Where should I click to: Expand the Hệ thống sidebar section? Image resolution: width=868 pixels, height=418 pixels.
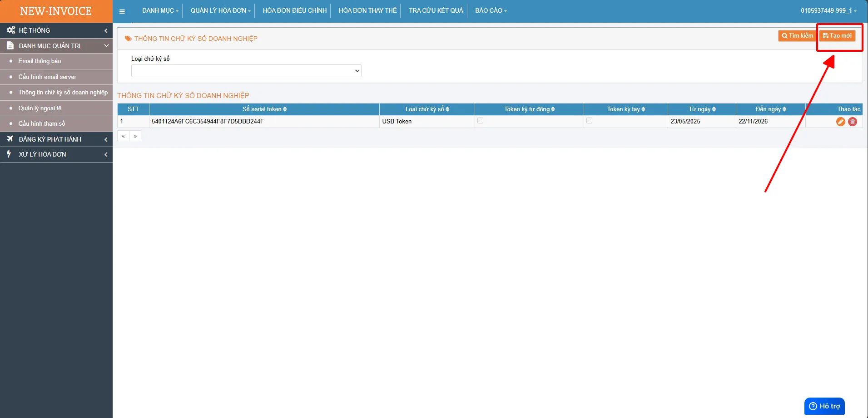pos(56,30)
